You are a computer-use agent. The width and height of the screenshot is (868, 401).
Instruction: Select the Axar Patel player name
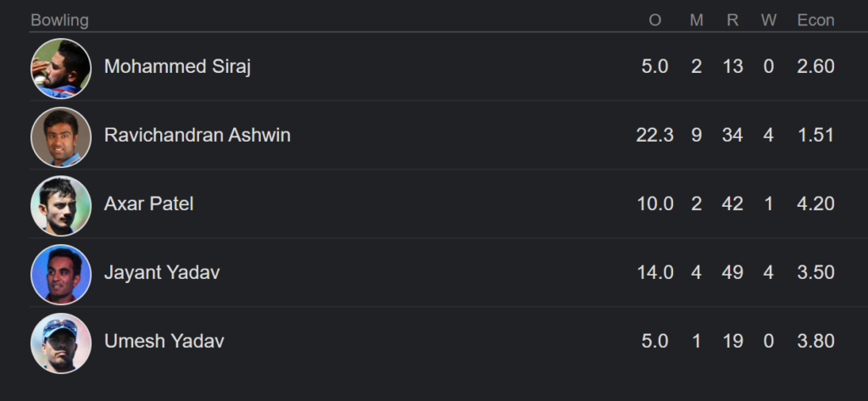tap(149, 203)
